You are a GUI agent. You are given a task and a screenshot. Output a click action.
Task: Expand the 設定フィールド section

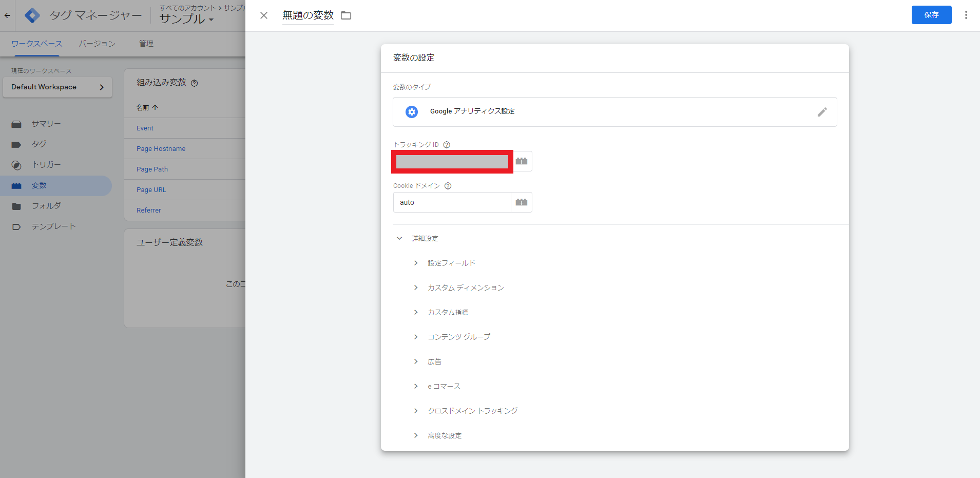[x=416, y=263]
